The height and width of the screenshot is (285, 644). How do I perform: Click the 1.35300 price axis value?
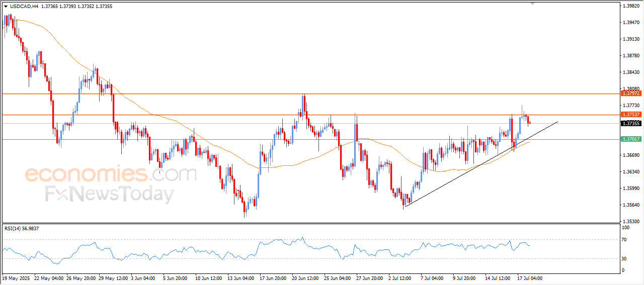pyautogui.click(x=630, y=221)
